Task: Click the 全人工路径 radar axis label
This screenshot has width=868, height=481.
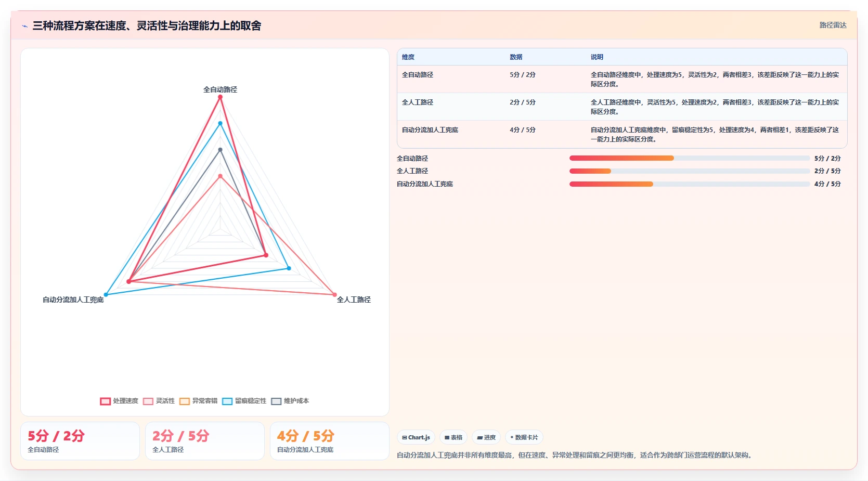Action: click(x=354, y=300)
